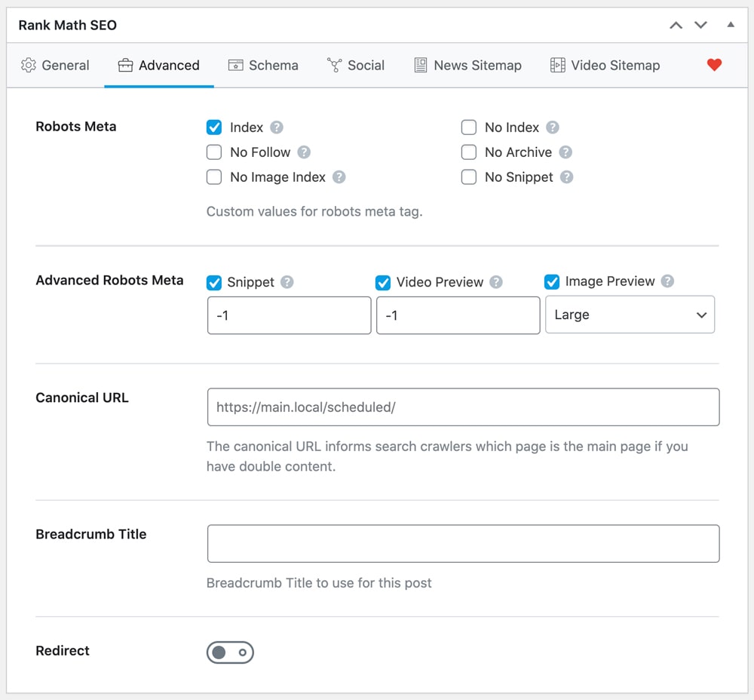Switch to the Advanced tab
Viewport: 754px width, 700px height.
pos(159,66)
